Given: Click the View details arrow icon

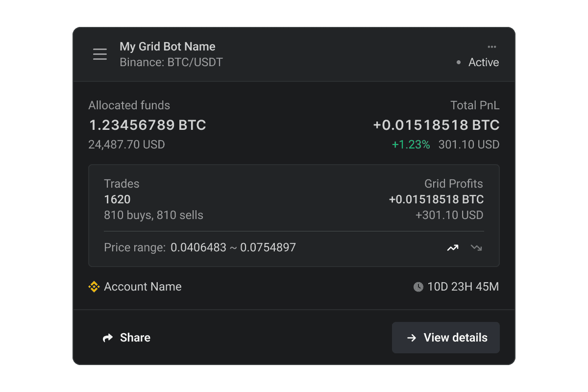Looking at the screenshot, I should (x=412, y=338).
